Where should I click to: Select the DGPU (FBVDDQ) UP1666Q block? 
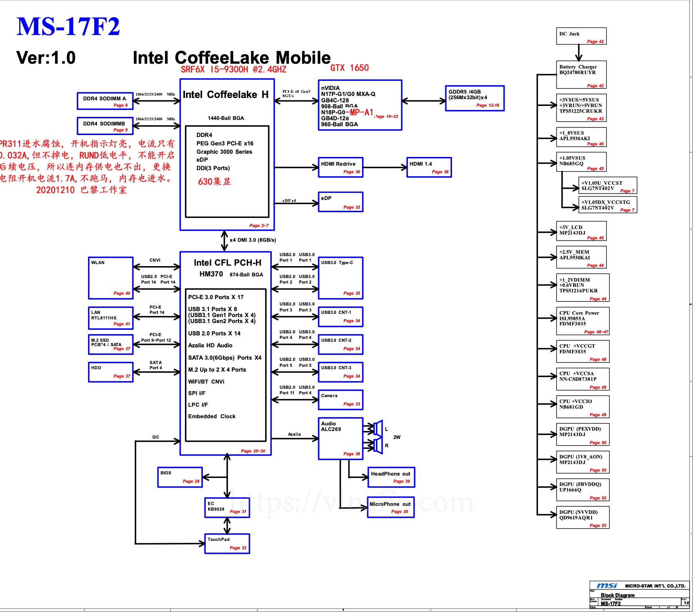[583, 490]
